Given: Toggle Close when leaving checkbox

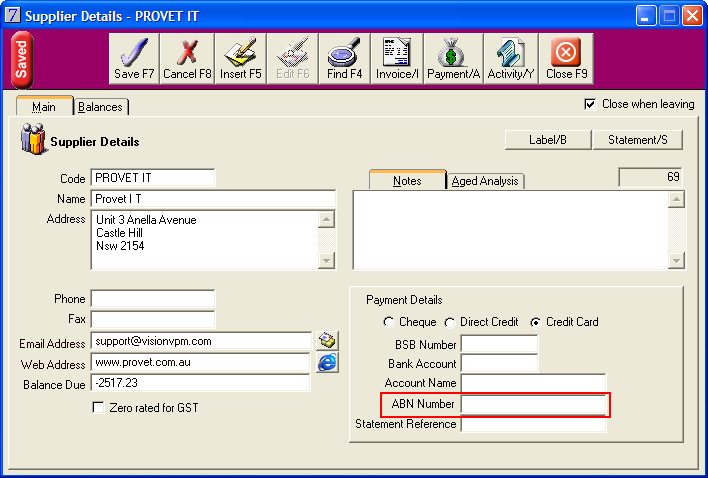Looking at the screenshot, I should 590,104.
